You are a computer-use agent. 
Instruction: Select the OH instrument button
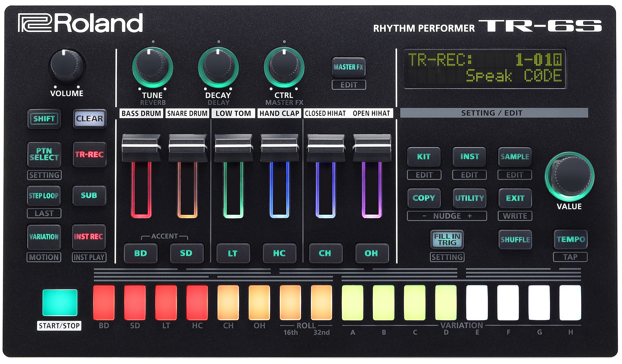(372, 253)
